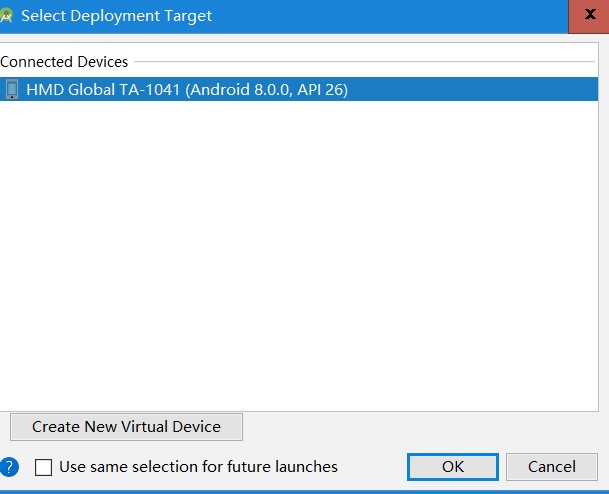Click the Android Studio icon in the title bar
Image resolution: width=609 pixels, height=494 pixels.
(6, 16)
